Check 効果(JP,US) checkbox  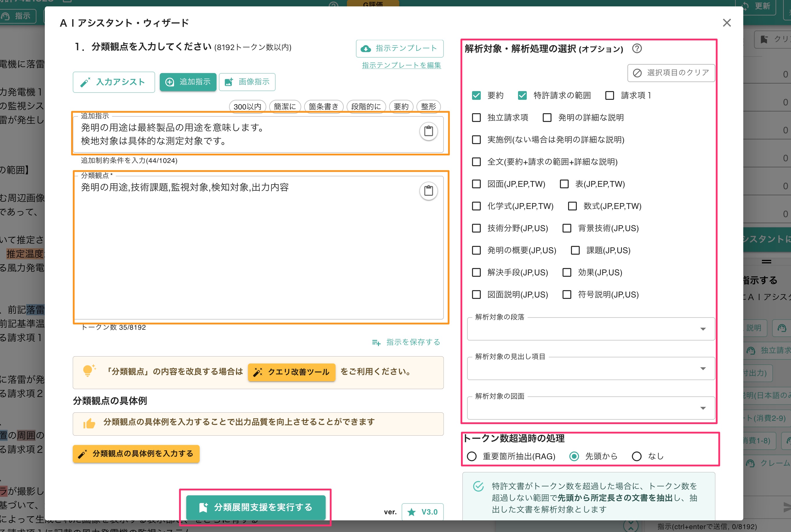(x=567, y=272)
